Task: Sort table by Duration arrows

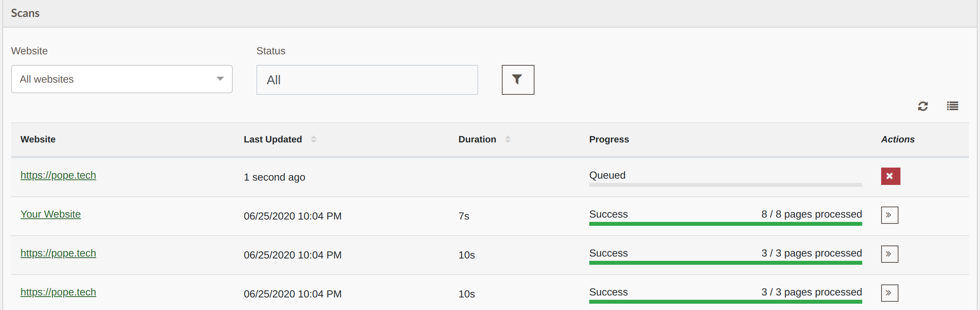Action: 508,139
